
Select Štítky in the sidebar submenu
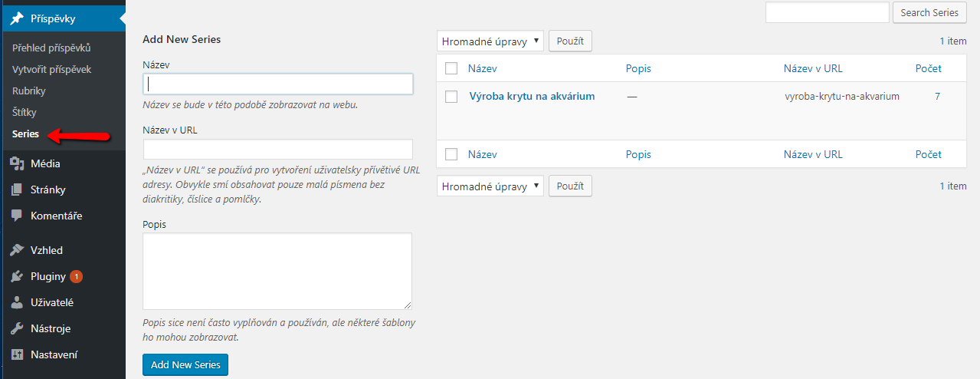(25, 112)
